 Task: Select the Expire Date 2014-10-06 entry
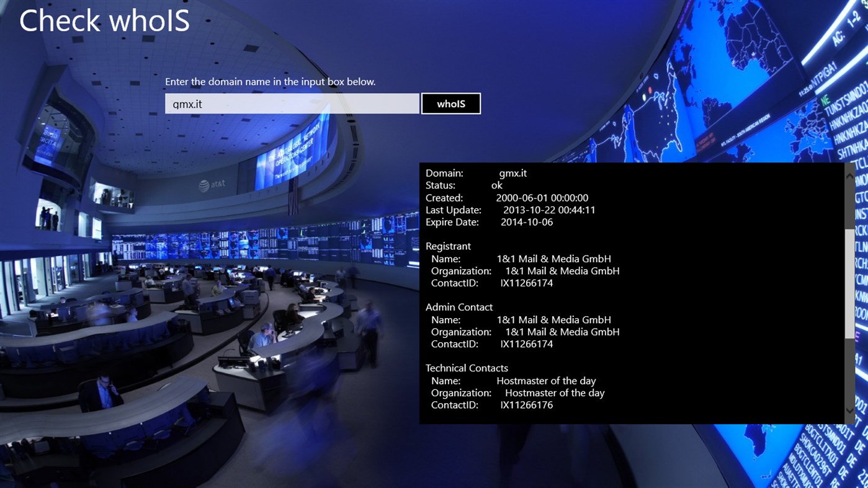tap(490, 221)
